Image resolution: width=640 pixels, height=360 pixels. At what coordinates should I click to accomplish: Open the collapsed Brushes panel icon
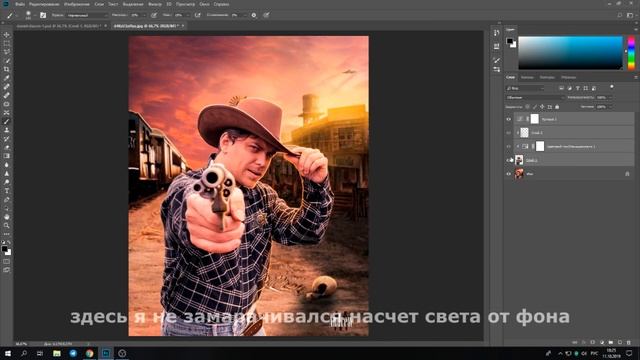(x=496, y=60)
